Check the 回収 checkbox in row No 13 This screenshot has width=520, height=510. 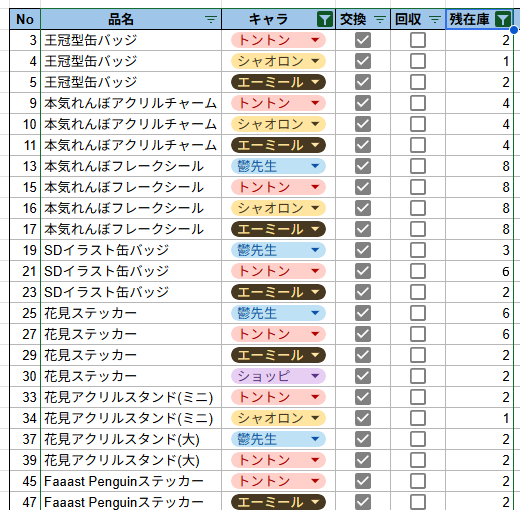(x=418, y=166)
